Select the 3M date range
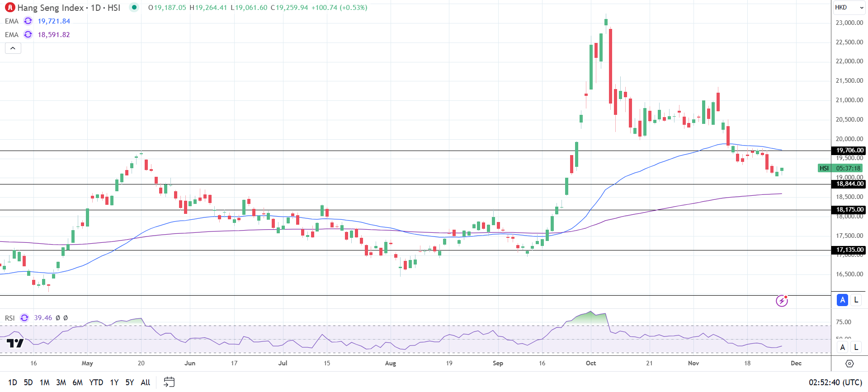 point(61,383)
